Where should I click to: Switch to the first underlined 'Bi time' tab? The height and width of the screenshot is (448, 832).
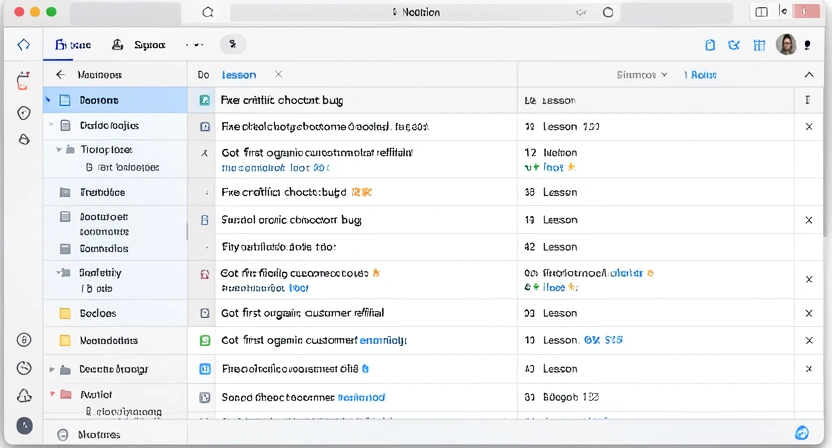pyautogui.click(x=73, y=45)
